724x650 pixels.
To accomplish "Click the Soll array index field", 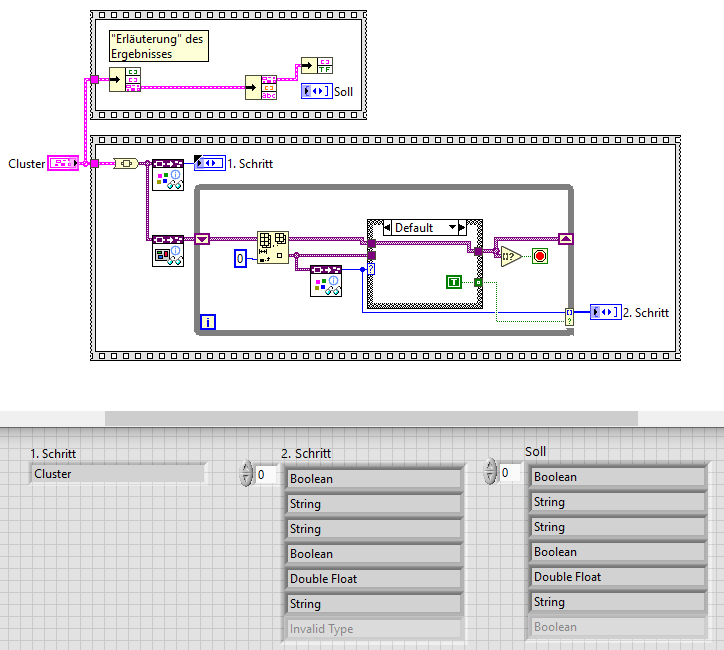I will [510, 473].
